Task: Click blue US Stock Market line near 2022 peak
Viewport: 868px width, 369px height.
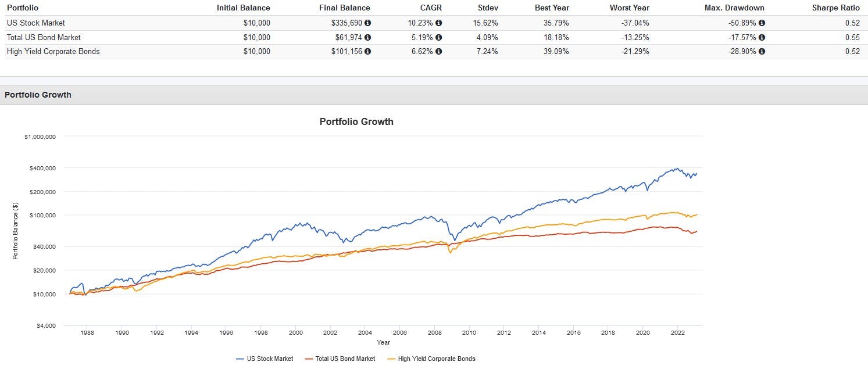Action: pyautogui.click(x=676, y=169)
